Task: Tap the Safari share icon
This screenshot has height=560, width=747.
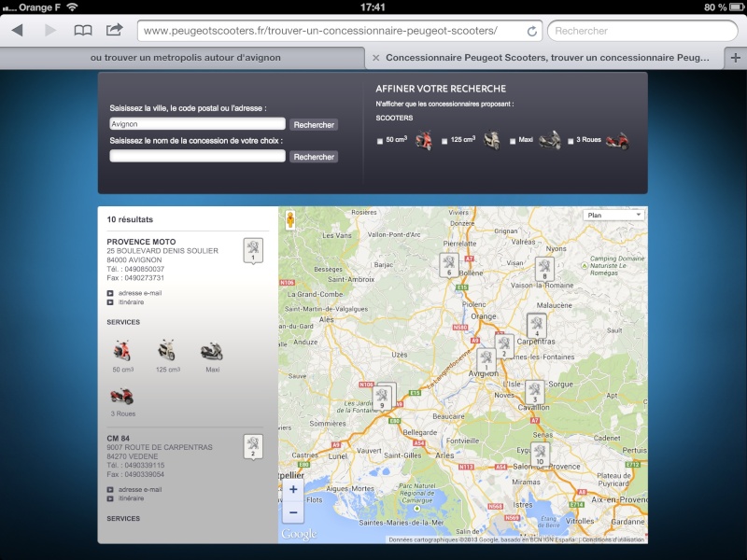Action: 114,30
